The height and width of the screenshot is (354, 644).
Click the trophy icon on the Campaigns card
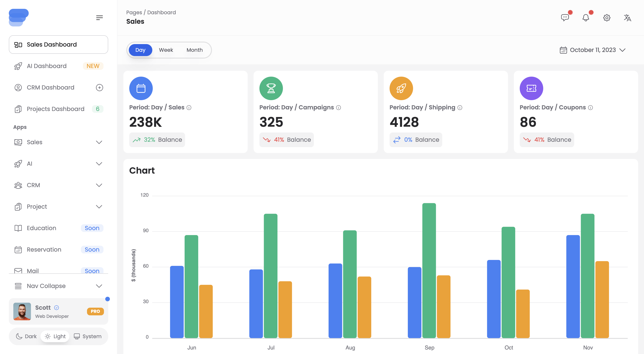[x=271, y=88]
